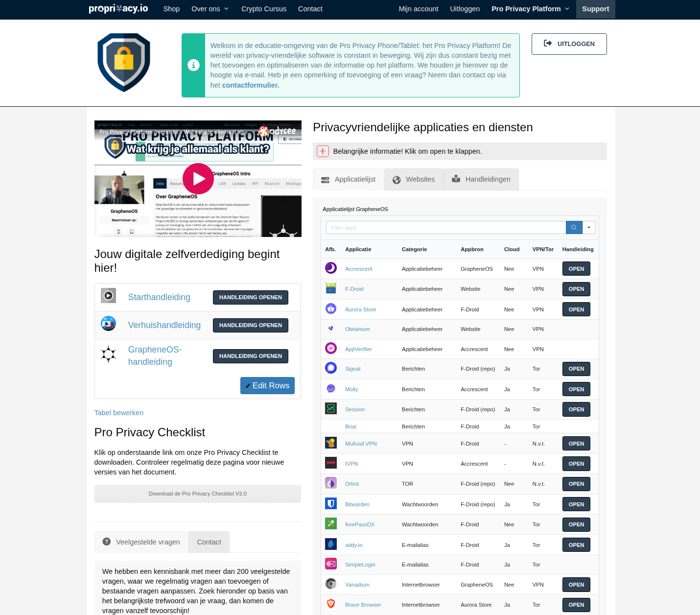This screenshot has width=700, height=615.
Task: Select the Applicatielijst tab
Action: point(349,179)
